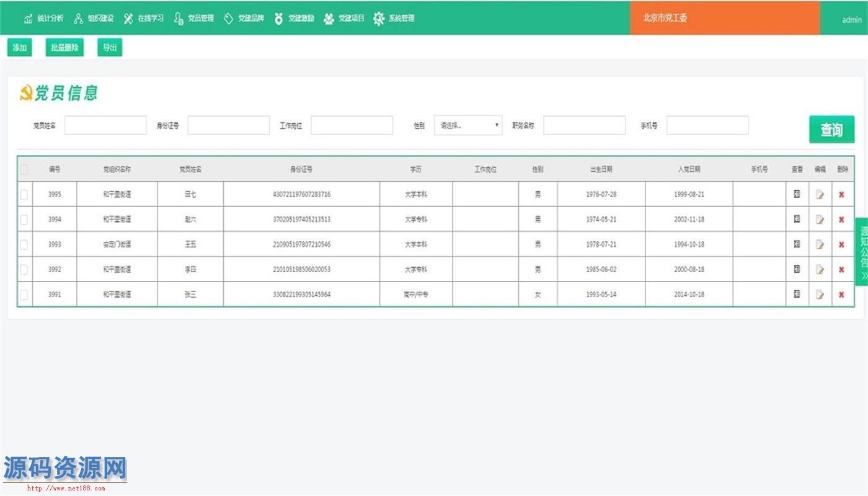868x496 pixels.
Task: Expand the 通知公告 side panel tab
Action: [862, 252]
